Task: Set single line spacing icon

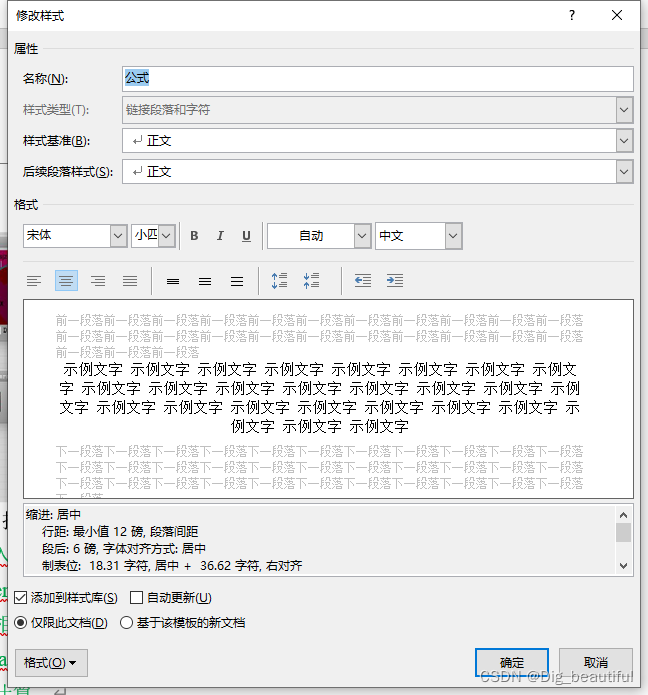Action: click(x=173, y=281)
